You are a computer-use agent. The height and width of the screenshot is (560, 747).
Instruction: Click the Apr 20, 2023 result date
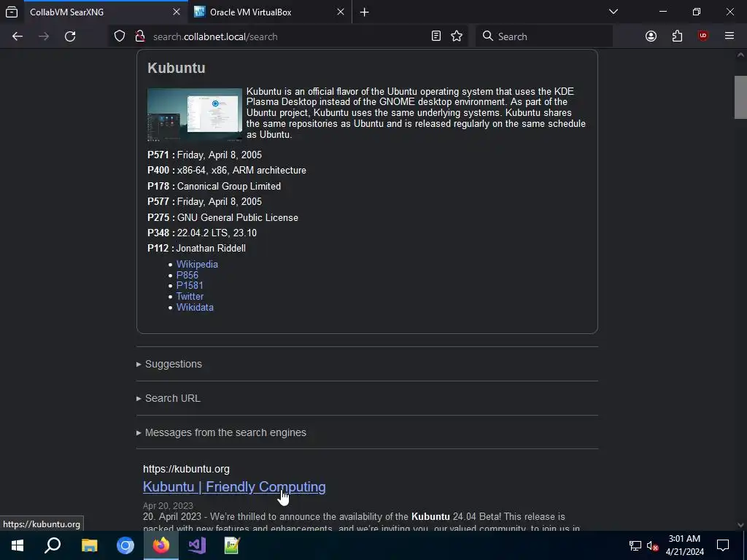click(169, 506)
